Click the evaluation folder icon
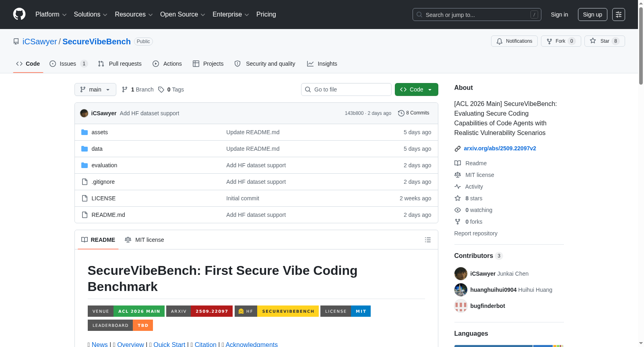Viewport: 644px width, 347px height. pos(85,165)
